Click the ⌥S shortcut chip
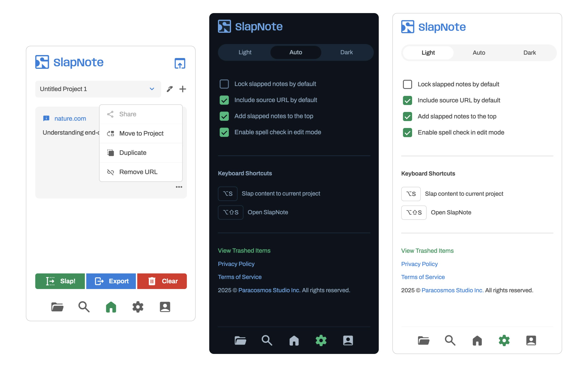The height and width of the screenshot is (367, 588). coord(227,193)
